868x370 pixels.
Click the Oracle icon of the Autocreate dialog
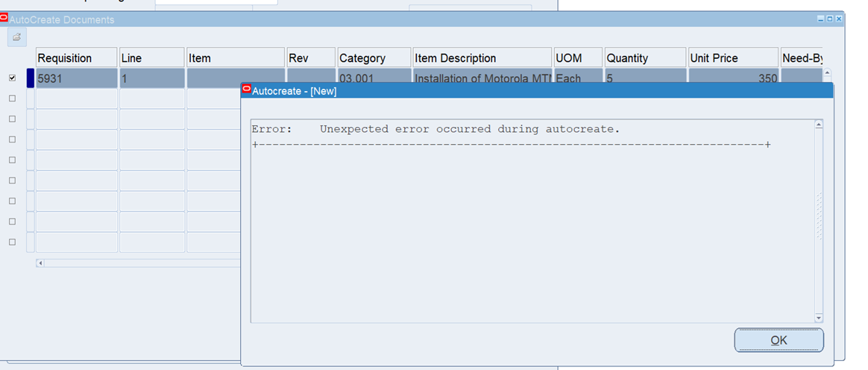pyautogui.click(x=247, y=89)
